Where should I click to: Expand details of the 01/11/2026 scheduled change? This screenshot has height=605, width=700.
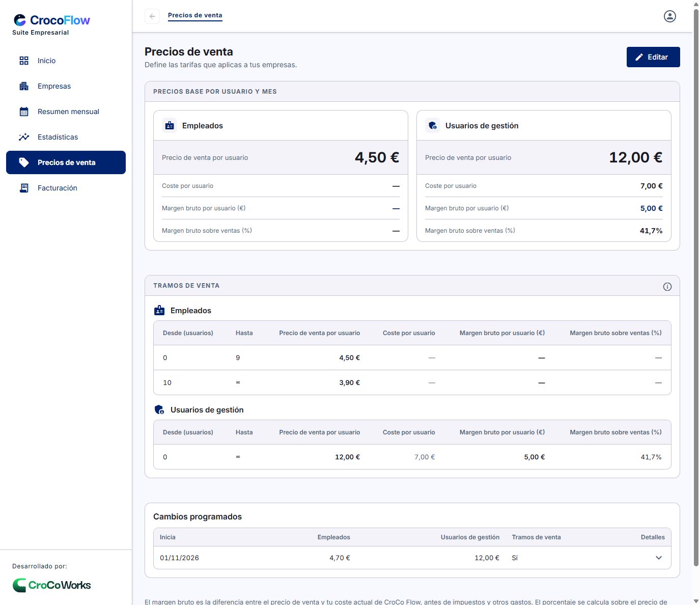click(659, 558)
